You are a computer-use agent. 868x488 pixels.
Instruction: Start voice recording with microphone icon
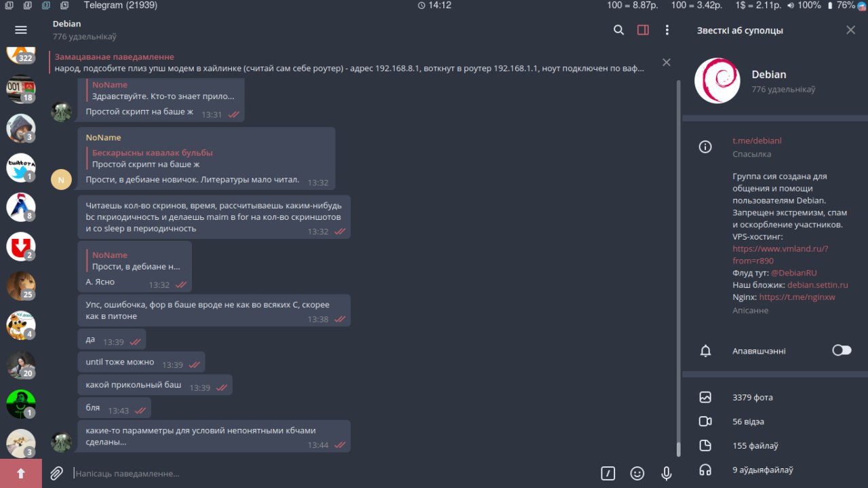[x=667, y=474]
